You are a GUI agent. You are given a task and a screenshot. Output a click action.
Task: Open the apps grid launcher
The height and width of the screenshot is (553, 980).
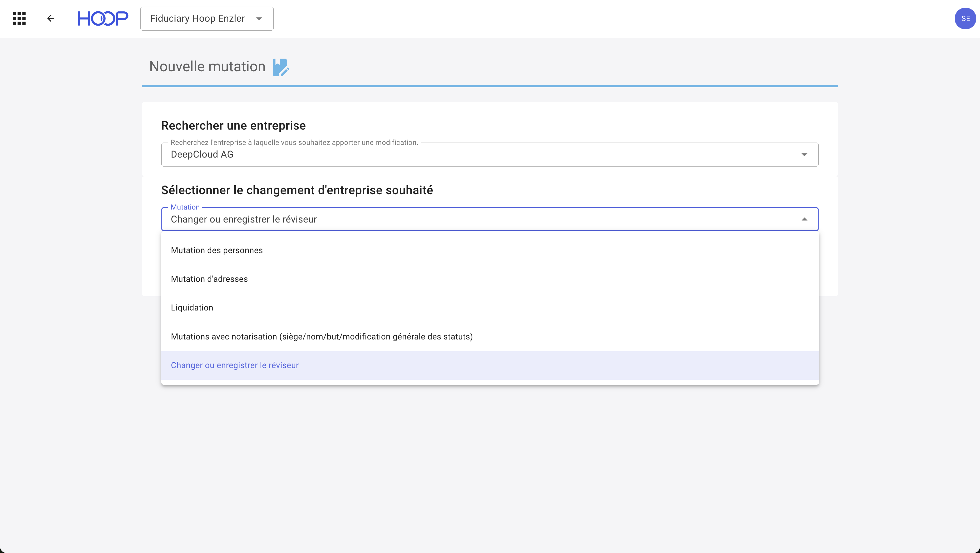click(x=19, y=18)
